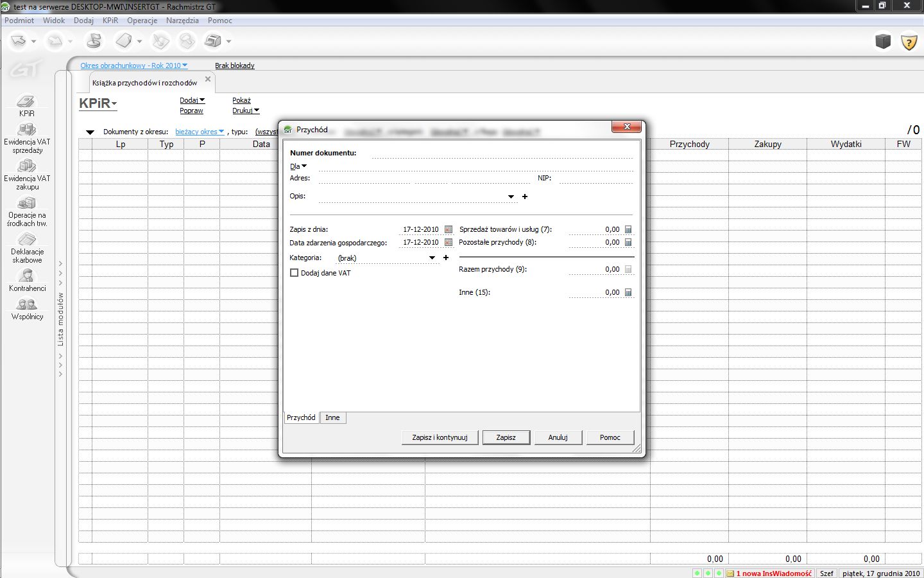This screenshot has height=578, width=924.
Task: Click the Zakupy column header
Action: click(767, 144)
